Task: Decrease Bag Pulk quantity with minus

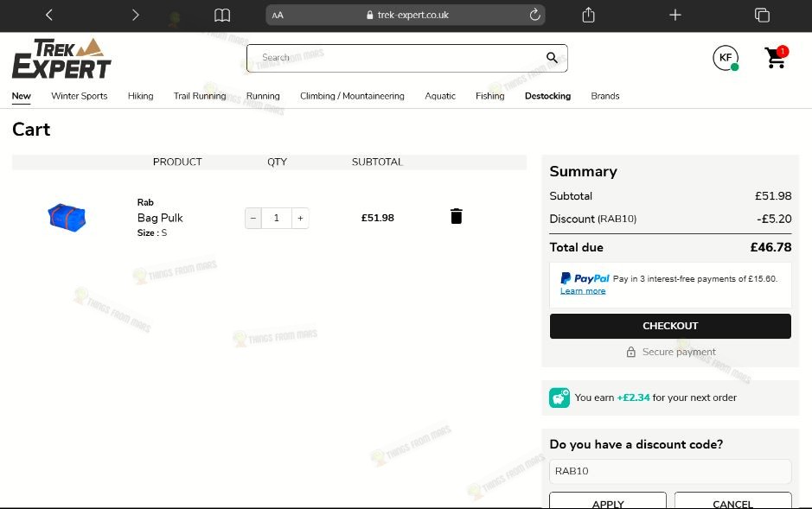Action: pyautogui.click(x=253, y=219)
